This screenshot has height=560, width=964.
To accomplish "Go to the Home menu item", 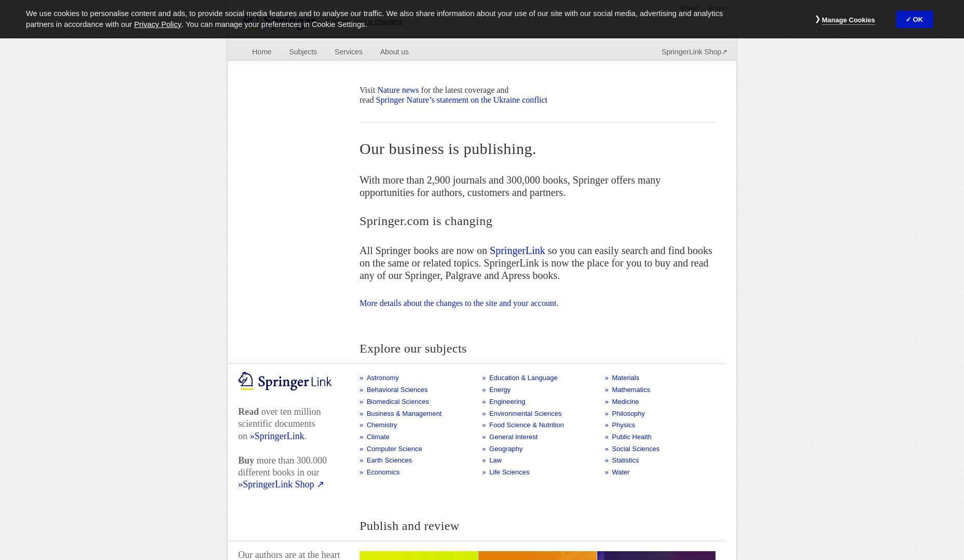I will [261, 52].
